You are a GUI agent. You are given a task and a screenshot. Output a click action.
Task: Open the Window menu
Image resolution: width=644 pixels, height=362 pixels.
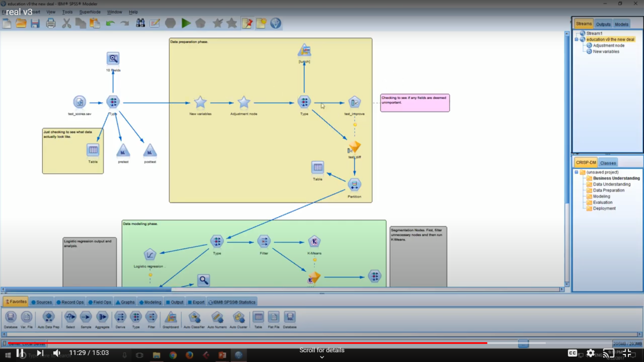coord(115,12)
